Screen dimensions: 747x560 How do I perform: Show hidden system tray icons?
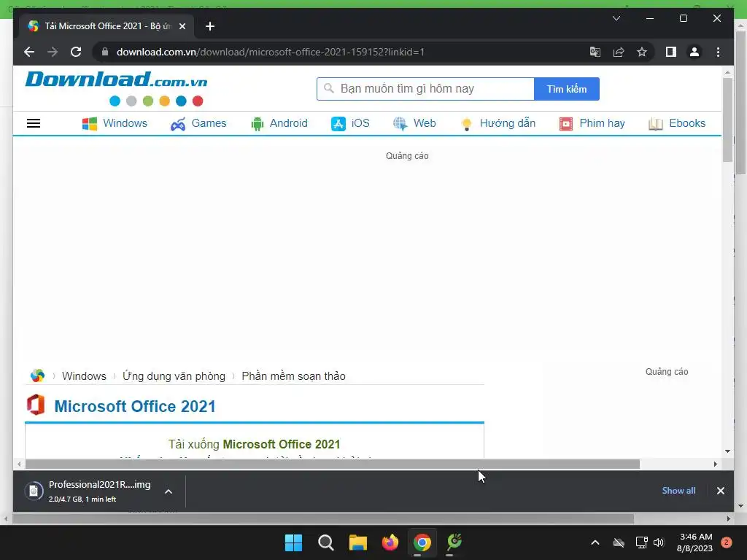pos(595,542)
